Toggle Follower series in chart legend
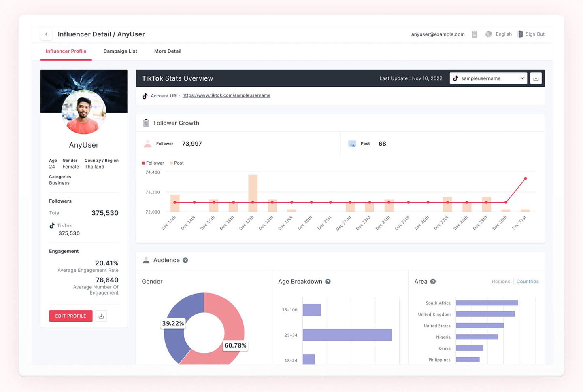Screen dimensions: 583x392 153,163
